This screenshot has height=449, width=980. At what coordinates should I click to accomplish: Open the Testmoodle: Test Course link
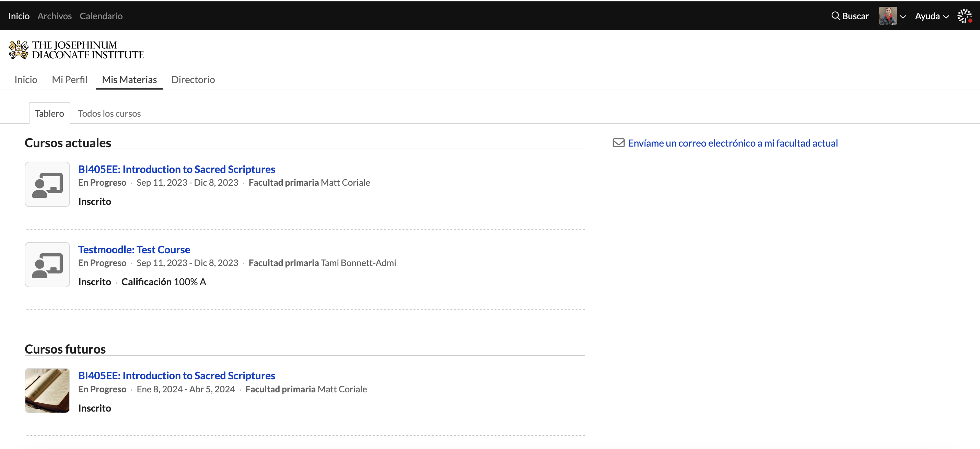[x=134, y=250]
